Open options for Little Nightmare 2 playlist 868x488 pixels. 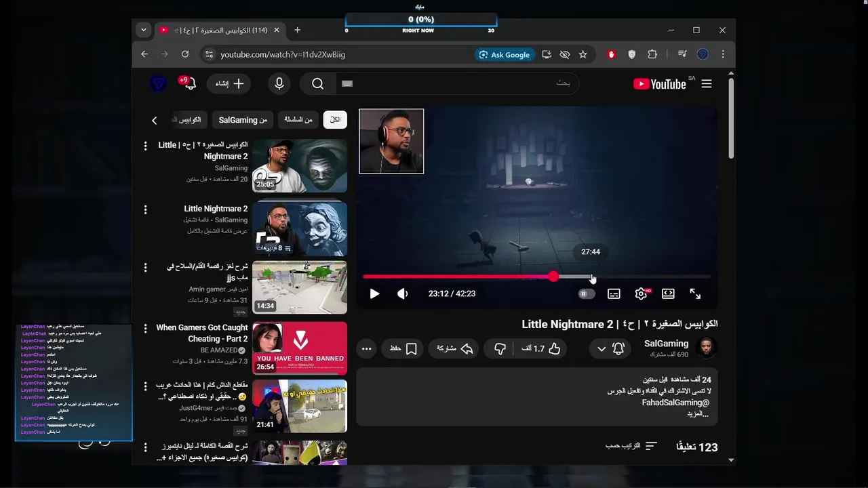(145, 210)
